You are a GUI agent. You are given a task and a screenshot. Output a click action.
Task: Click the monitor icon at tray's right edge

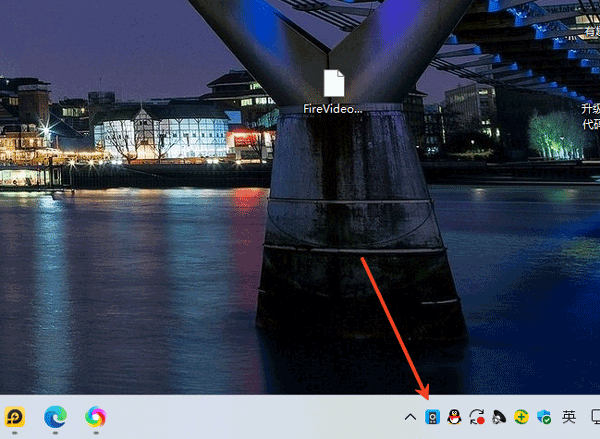click(594, 417)
